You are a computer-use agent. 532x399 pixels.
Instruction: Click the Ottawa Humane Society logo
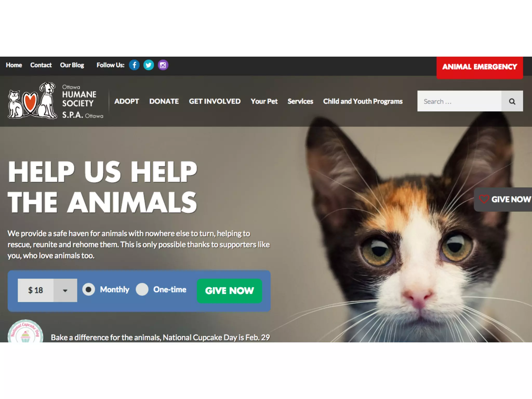(x=56, y=101)
